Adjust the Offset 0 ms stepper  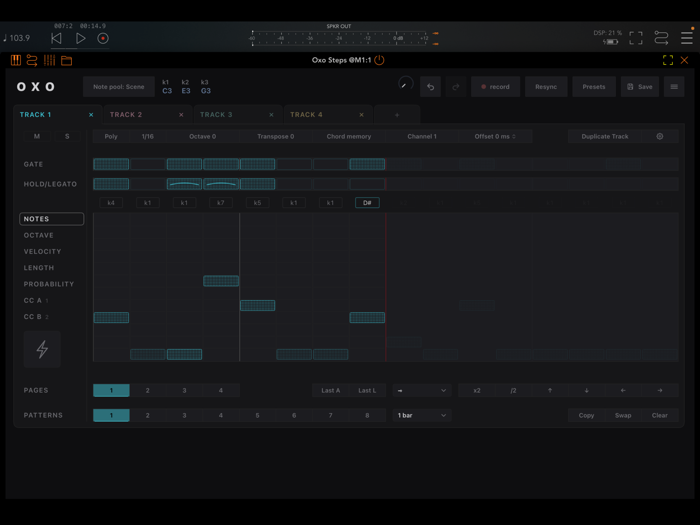[x=495, y=136]
